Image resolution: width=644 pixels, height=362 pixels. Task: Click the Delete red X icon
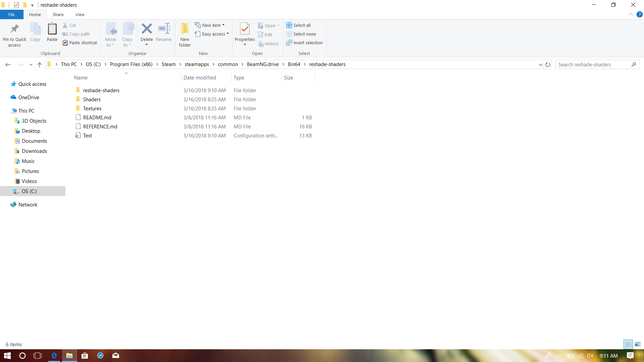tap(147, 29)
